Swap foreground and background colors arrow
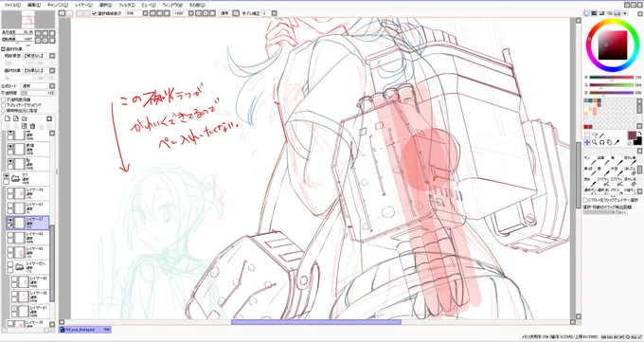Image resolution: width=644 pixels, height=342 pixels. click(x=639, y=134)
